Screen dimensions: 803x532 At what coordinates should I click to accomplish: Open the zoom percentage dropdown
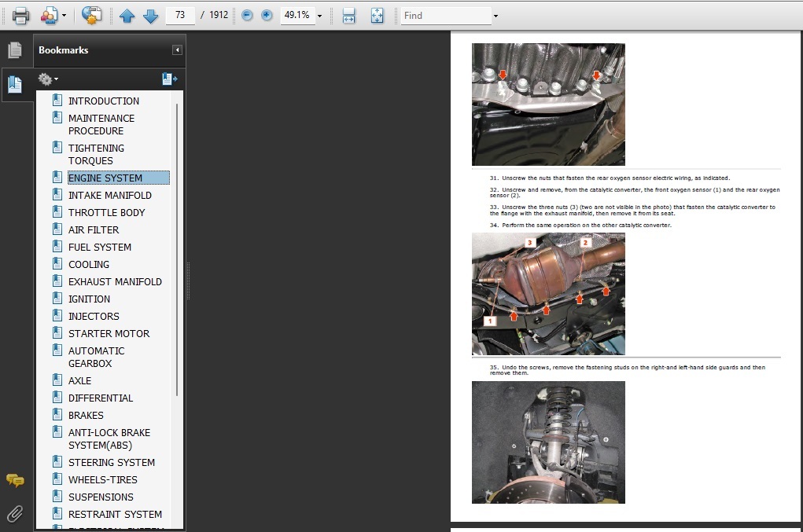coord(319,16)
